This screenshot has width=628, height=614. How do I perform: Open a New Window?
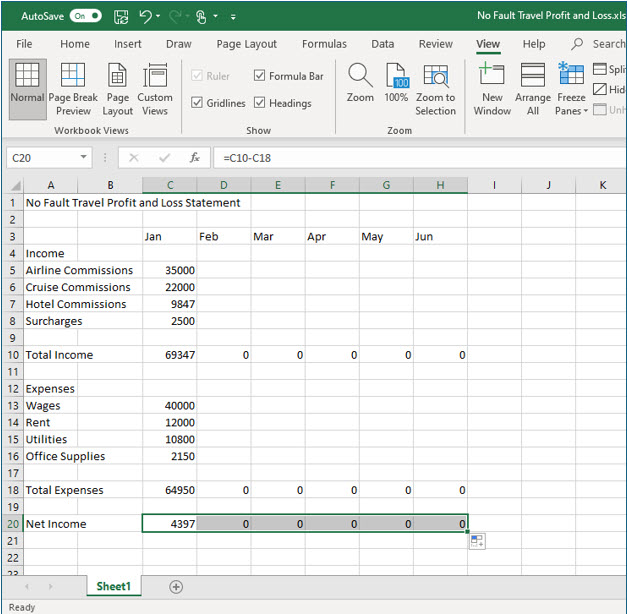[x=492, y=89]
